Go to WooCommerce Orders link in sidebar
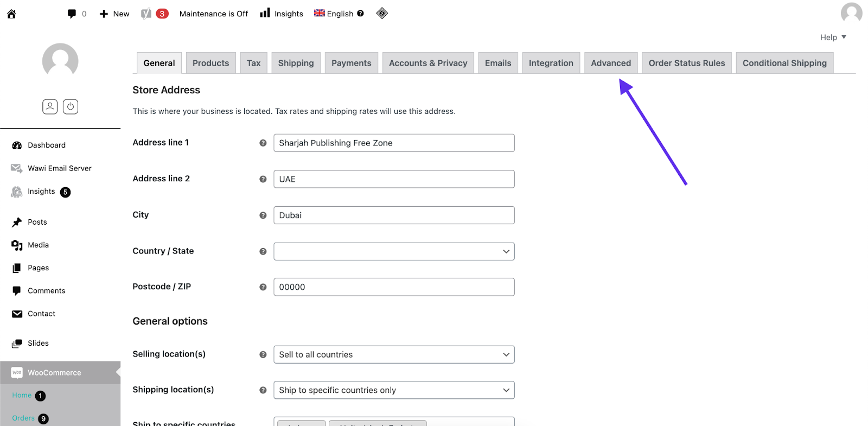 click(23, 418)
